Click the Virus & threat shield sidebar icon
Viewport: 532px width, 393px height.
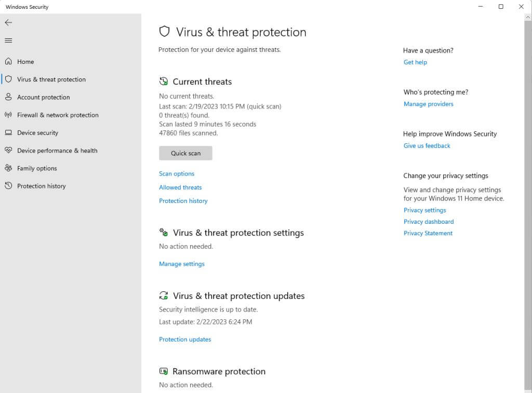8,79
